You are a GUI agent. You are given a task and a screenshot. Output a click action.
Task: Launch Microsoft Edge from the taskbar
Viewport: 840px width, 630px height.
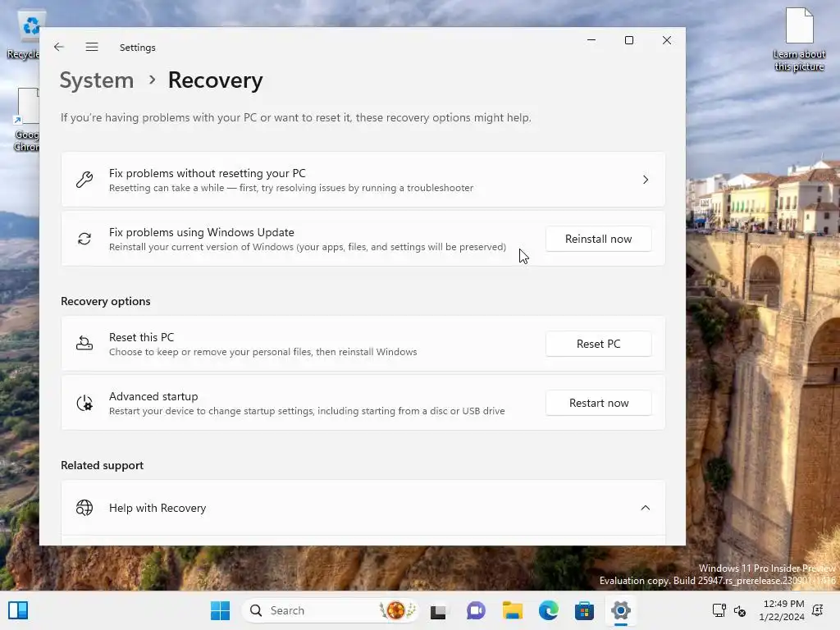coord(549,610)
